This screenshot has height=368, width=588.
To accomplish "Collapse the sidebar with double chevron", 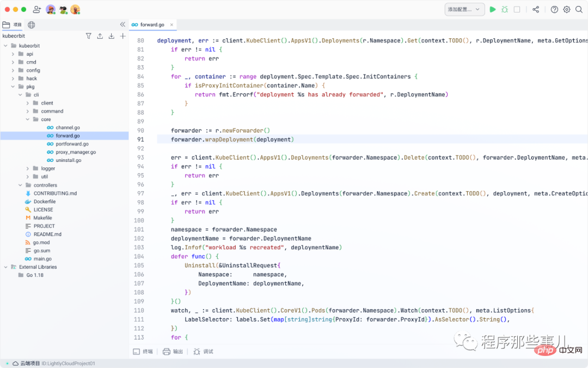I will click(122, 25).
